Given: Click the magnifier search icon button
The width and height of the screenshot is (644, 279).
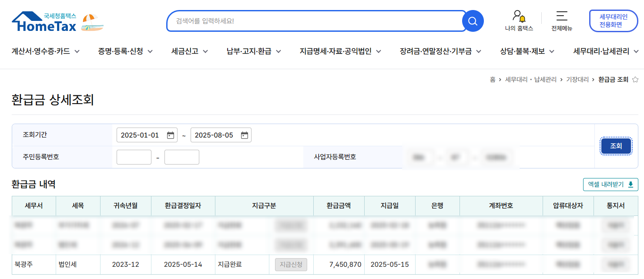Looking at the screenshot, I should 473,21.
